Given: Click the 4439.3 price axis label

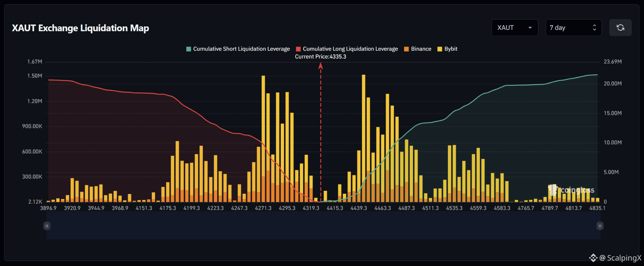Looking at the screenshot, I should click(x=359, y=208).
